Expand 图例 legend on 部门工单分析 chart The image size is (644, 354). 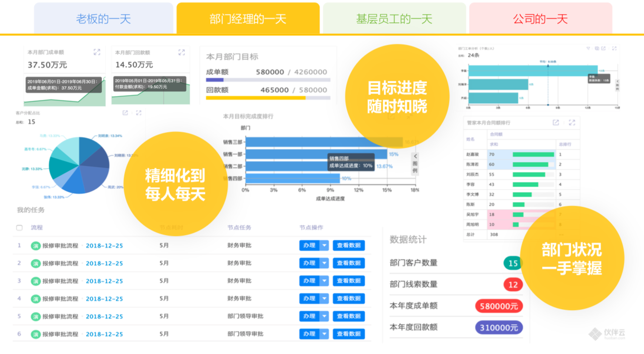tap(618, 86)
